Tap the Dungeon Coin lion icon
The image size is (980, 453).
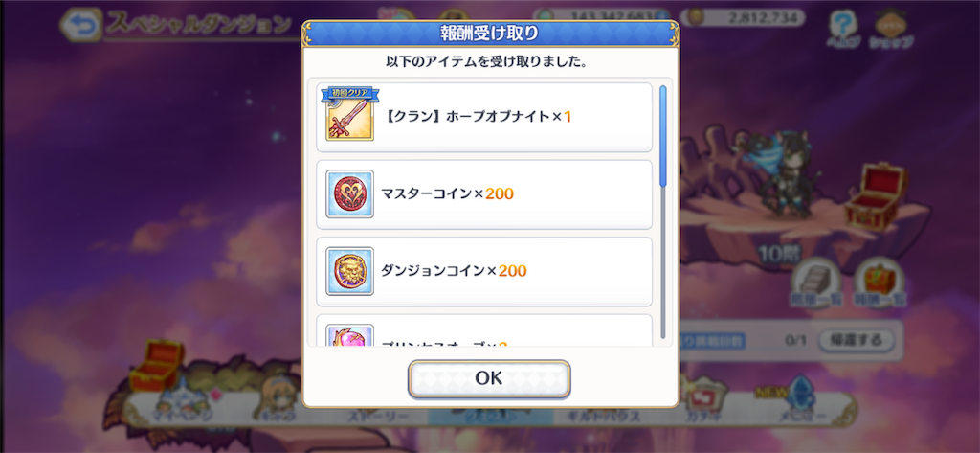pos(350,271)
